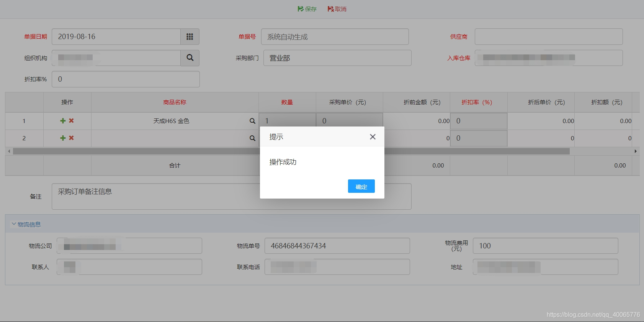Screen dimensions: 644x322
Task: Click the 操作 column header
Action: (67, 102)
